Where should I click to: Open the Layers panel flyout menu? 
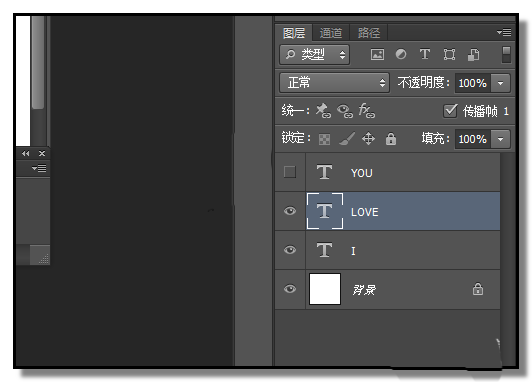(504, 32)
